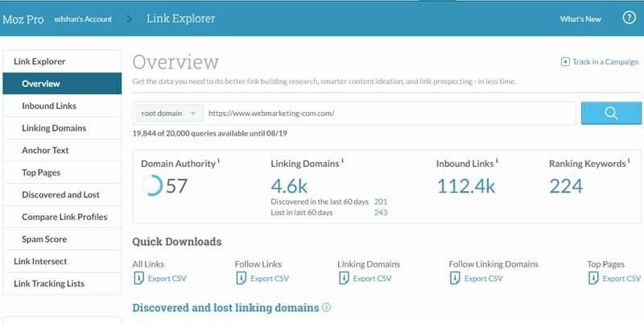Click the Inbound Links info icon
This screenshot has height=324, width=644.
coord(497,160)
